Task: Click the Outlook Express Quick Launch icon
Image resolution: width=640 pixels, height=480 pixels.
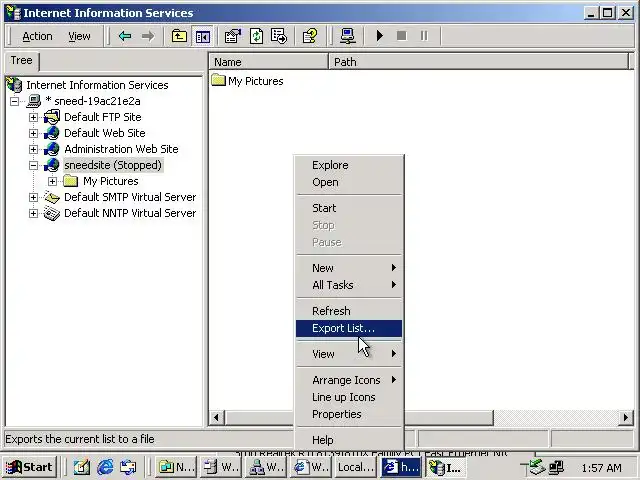Action: (128, 467)
